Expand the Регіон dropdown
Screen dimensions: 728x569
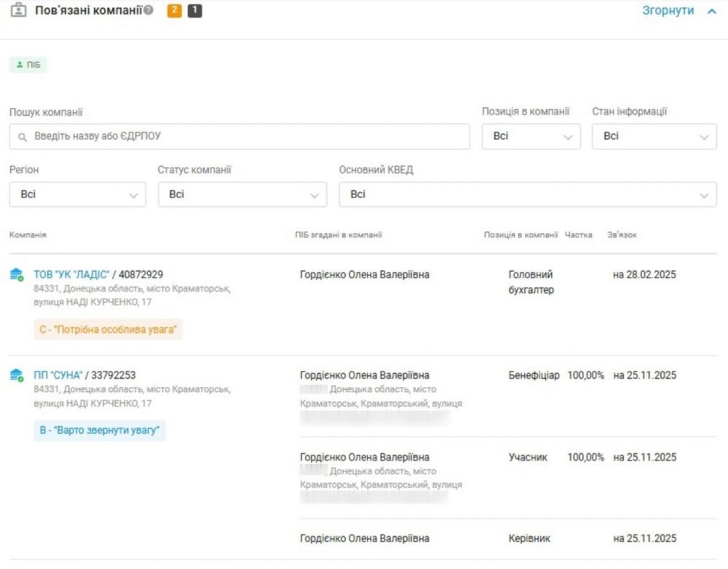click(x=77, y=195)
